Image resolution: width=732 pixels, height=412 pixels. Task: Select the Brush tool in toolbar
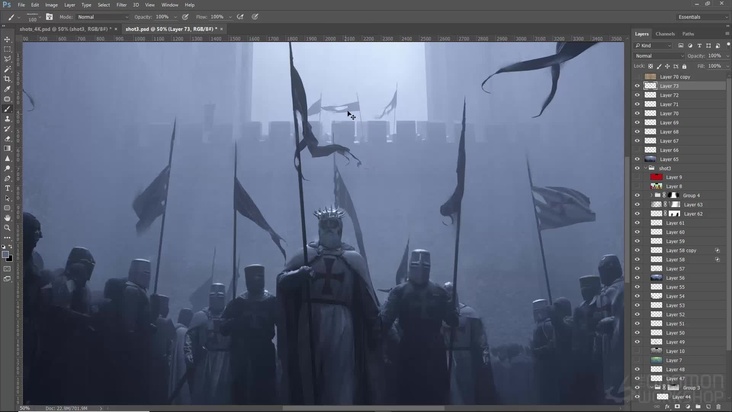tap(7, 109)
